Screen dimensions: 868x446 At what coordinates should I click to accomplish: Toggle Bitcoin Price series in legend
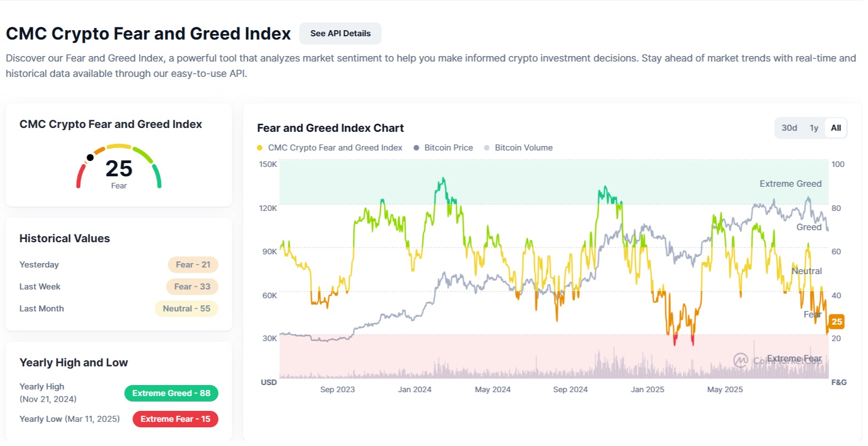point(443,148)
